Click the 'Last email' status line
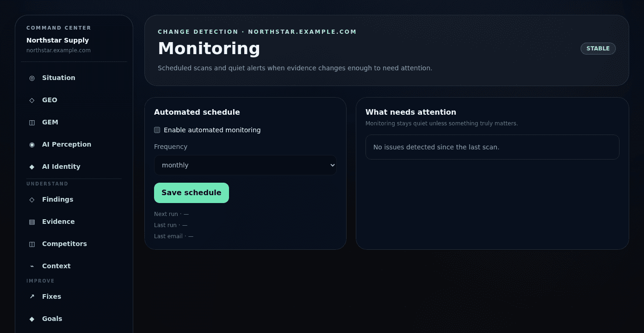This screenshot has height=333, width=644. tap(173, 236)
